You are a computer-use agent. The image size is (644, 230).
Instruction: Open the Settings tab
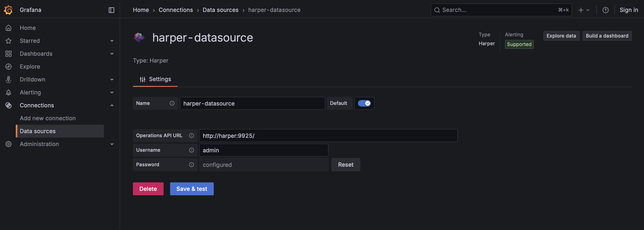click(155, 79)
